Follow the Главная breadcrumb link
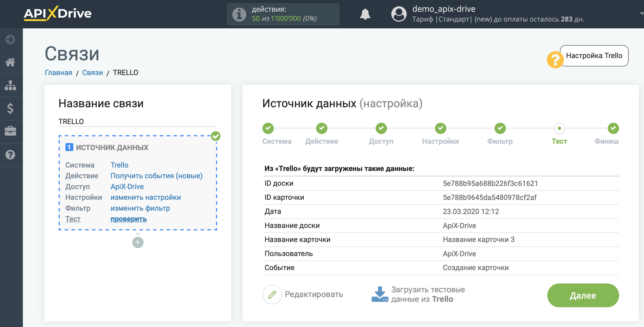The width and height of the screenshot is (644, 327). click(58, 72)
